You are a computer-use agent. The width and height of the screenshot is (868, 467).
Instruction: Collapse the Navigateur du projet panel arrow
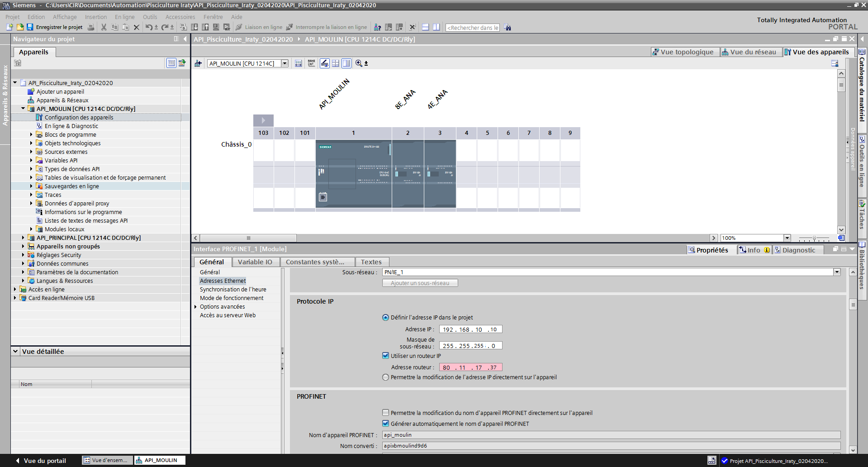185,39
